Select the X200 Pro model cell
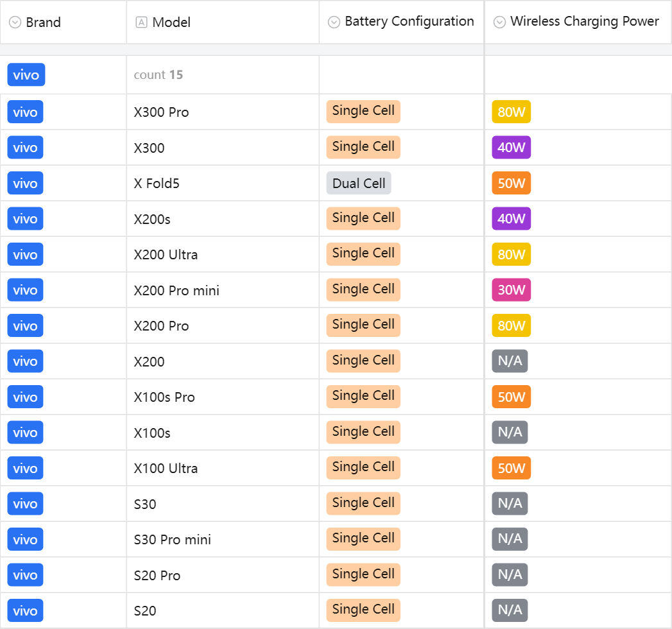The height and width of the screenshot is (629, 672). pyautogui.click(x=223, y=325)
